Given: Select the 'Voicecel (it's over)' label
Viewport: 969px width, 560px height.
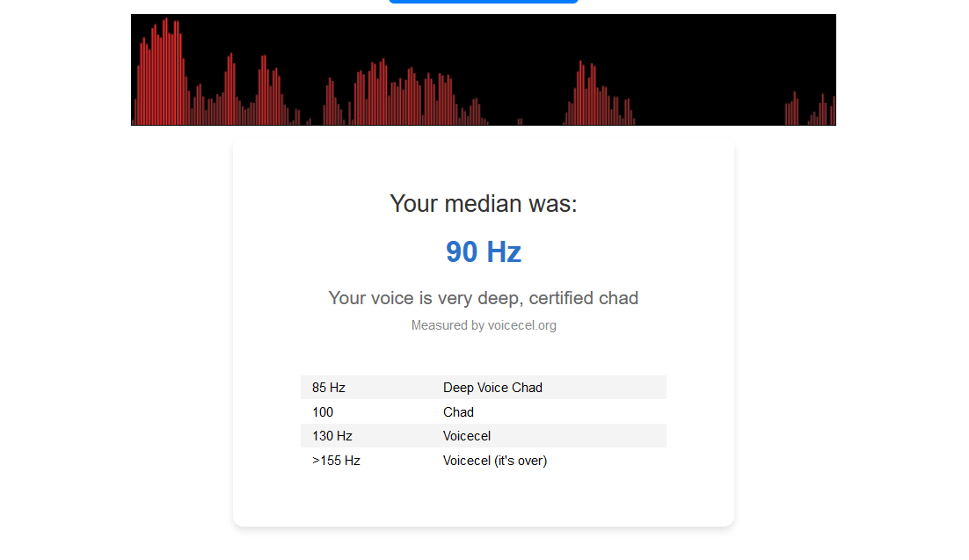Looking at the screenshot, I should tap(495, 461).
